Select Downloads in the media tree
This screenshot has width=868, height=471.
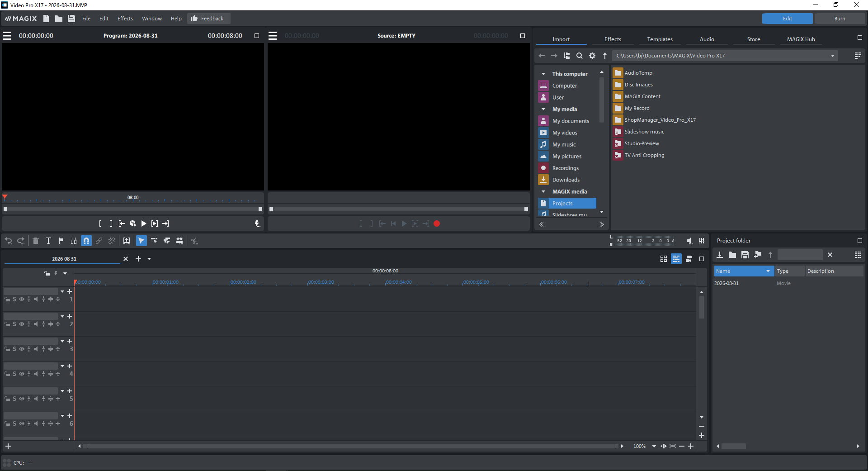(x=567, y=180)
